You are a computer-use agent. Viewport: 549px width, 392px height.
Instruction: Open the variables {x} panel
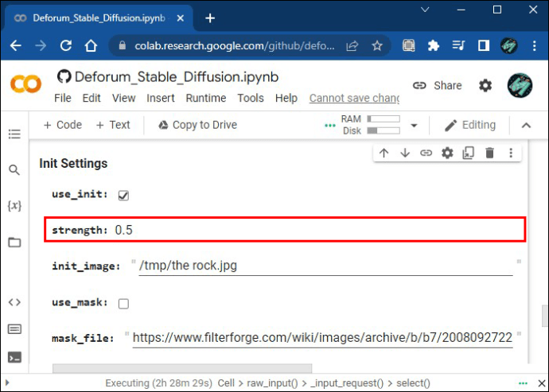[x=14, y=205]
